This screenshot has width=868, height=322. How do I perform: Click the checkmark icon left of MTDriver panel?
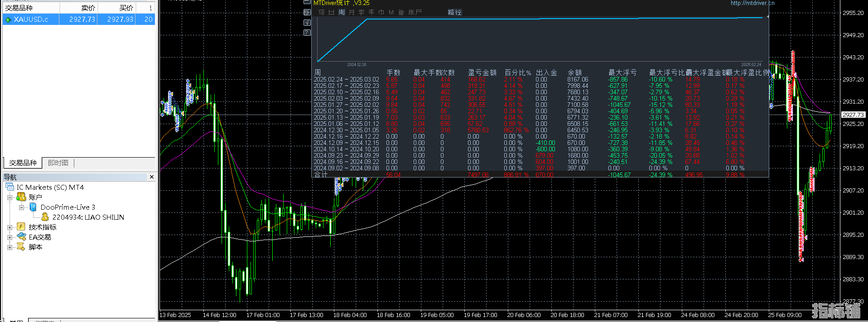(x=307, y=22)
